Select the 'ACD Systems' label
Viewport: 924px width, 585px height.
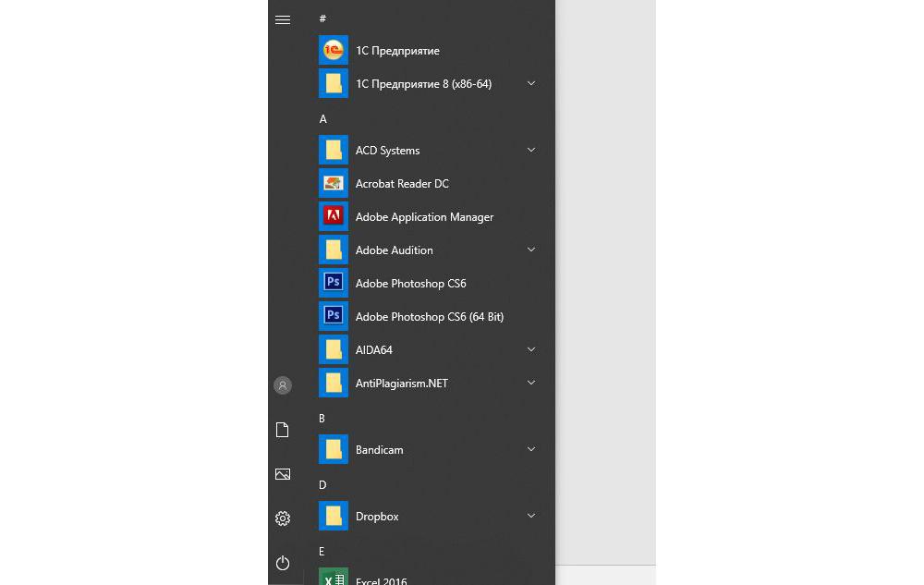tap(388, 151)
